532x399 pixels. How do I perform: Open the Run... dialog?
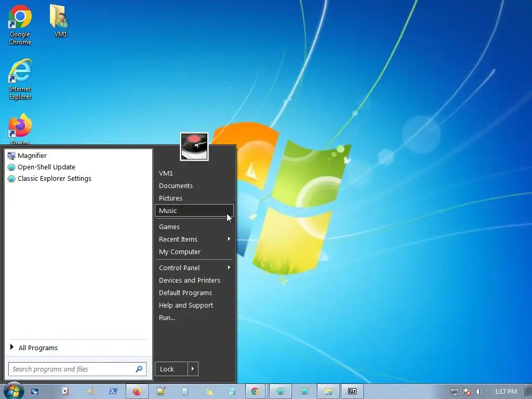pos(194,317)
